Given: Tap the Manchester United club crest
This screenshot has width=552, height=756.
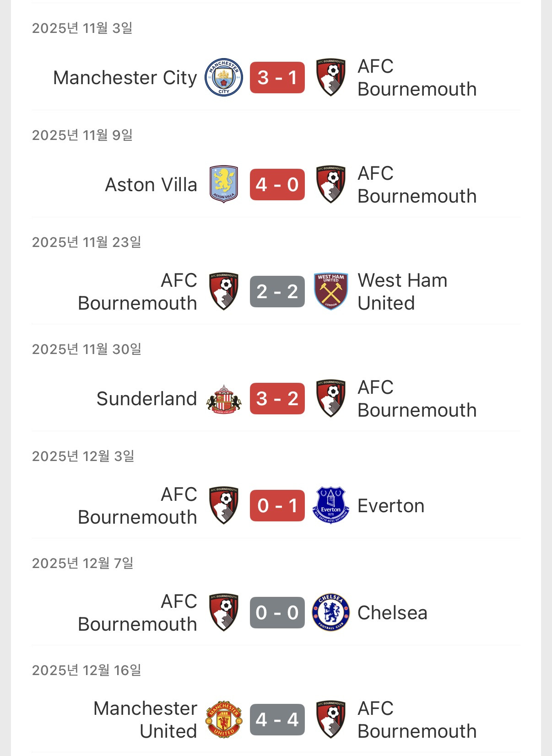Looking at the screenshot, I should tap(224, 719).
